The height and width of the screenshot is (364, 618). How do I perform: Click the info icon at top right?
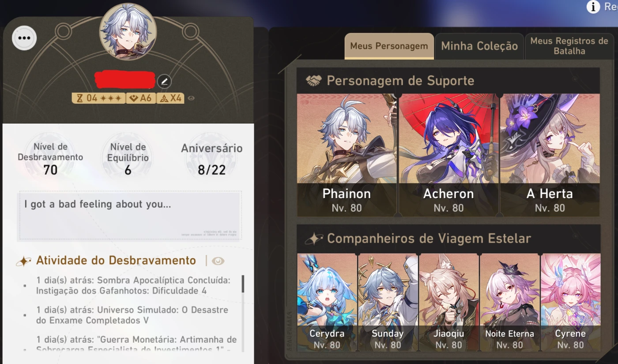[594, 6]
